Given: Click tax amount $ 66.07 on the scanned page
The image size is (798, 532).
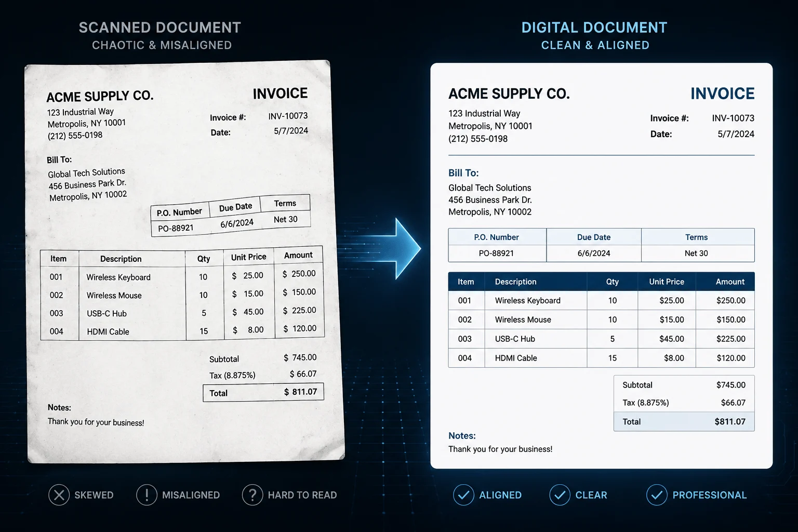Looking at the screenshot, I should click(303, 374).
